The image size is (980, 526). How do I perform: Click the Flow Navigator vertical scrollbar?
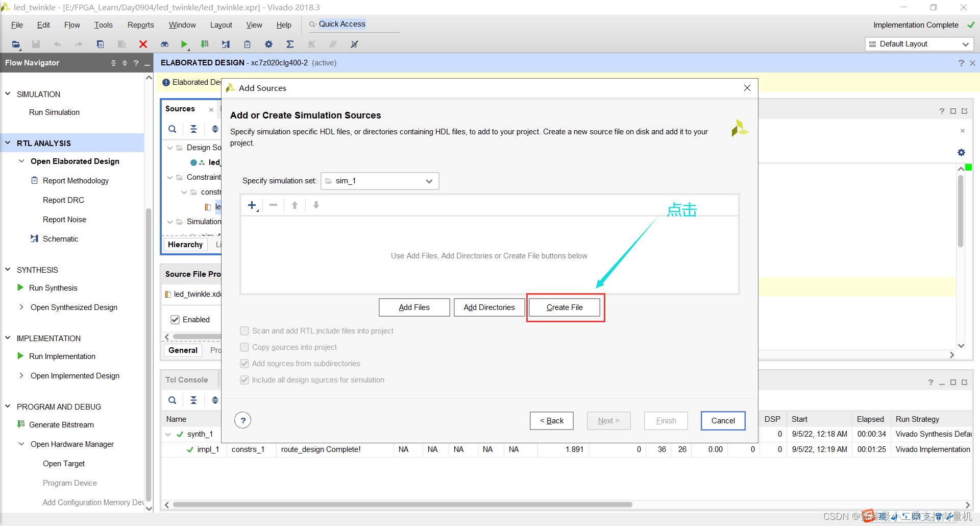click(149, 355)
